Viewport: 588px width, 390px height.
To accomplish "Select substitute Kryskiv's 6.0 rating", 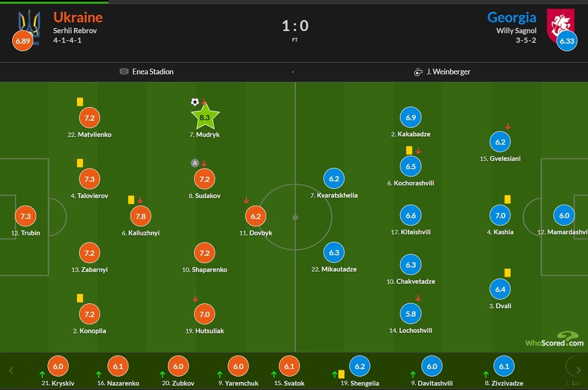I will (58, 366).
